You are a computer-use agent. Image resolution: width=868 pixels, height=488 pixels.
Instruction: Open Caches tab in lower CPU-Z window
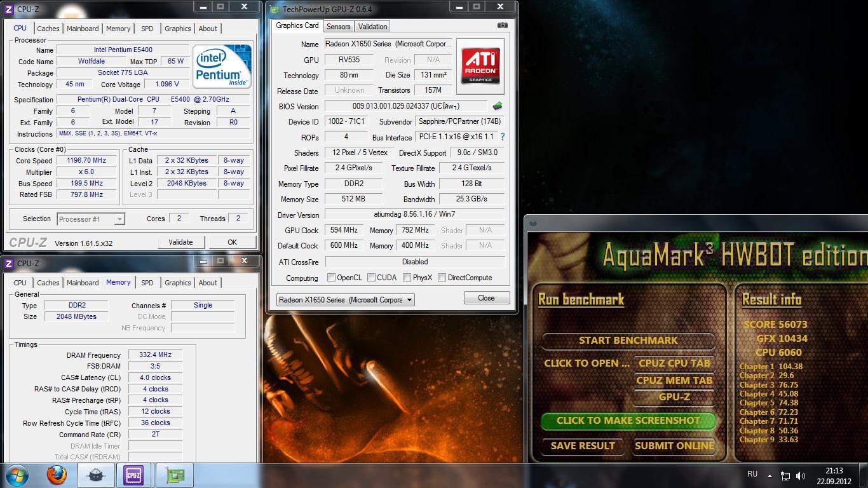48,283
